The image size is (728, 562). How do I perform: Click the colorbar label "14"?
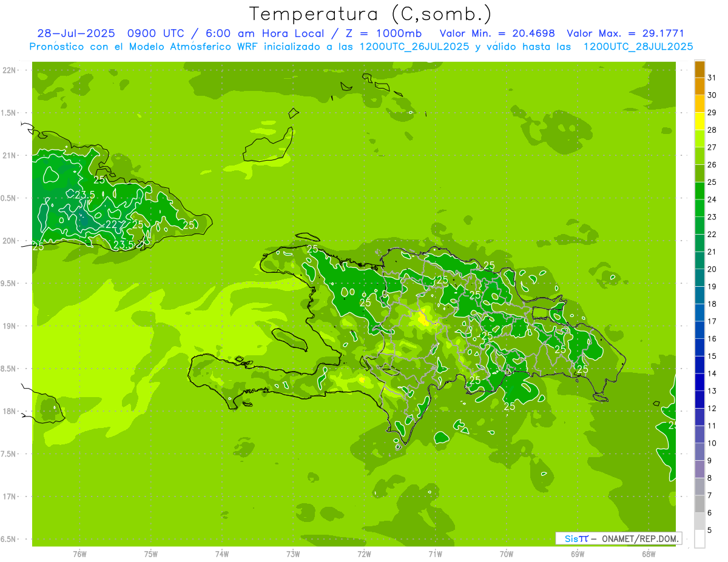coord(712,373)
